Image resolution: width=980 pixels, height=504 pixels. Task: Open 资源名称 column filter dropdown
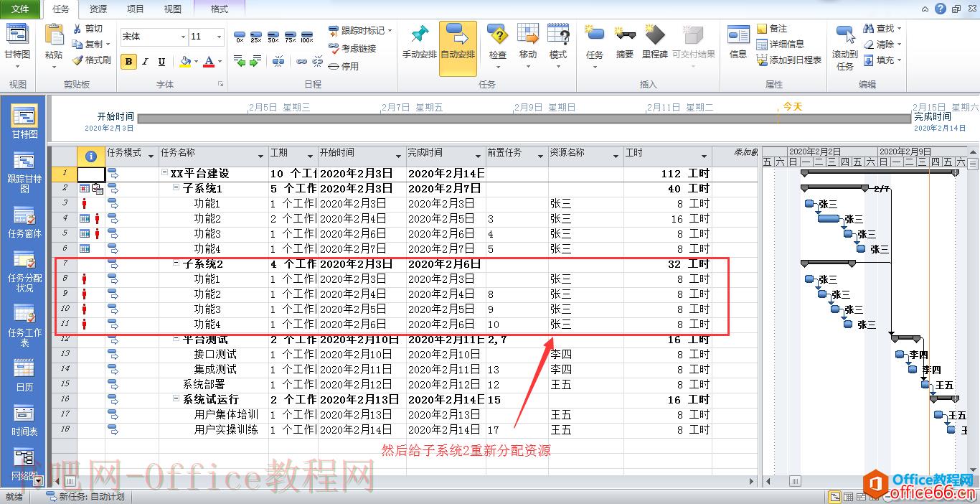click(x=616, y=156)
